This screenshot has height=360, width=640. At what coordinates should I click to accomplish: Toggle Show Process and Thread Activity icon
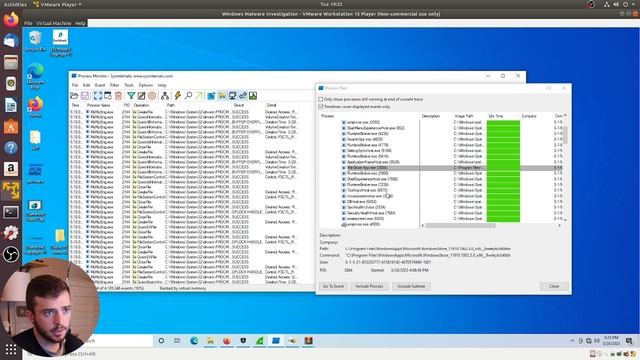pyautogui.click(x=243, y=96)
